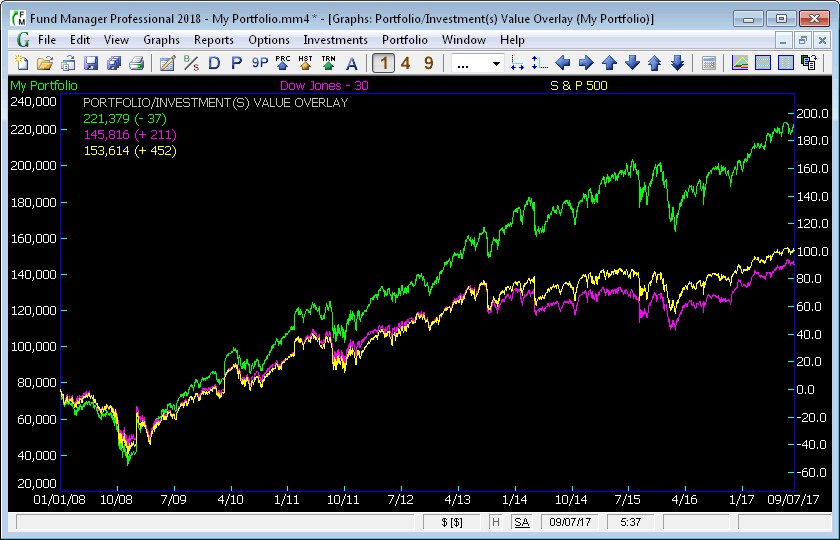This screenshot has width=840, height=540.
Task: Click the '221,379 (- 37)' green value
Action: pyautogui.click(x=125, y=119)
